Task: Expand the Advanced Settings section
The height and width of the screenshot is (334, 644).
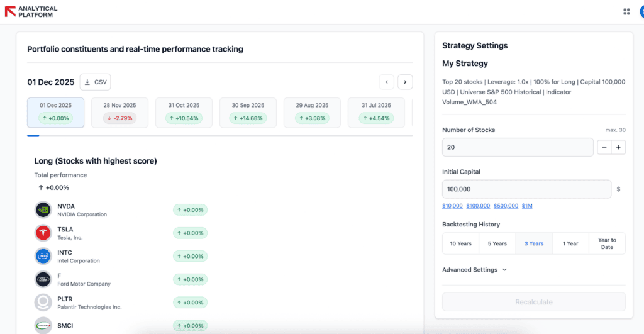Action: click(474, 270)
